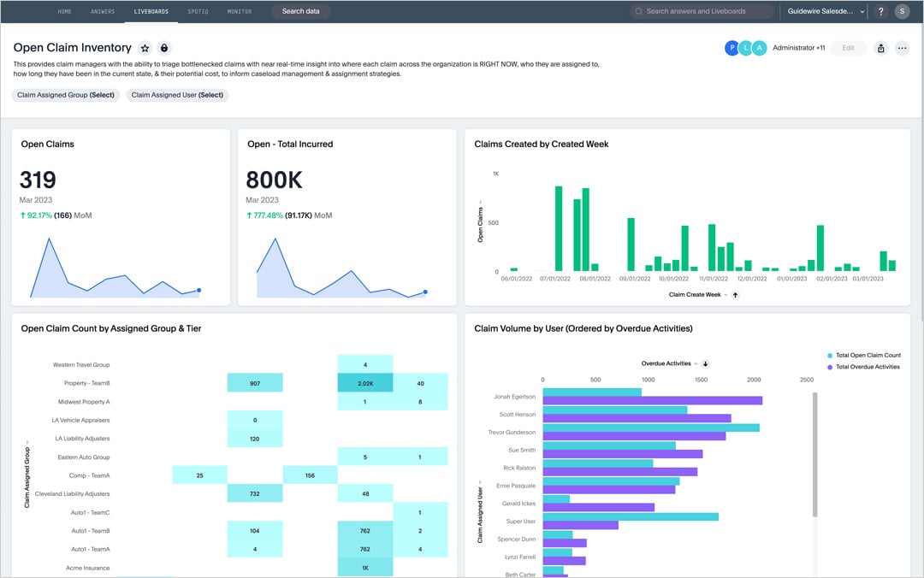Favorite the liveboard with the star icon
The image size is (924, 578).
(145, 49)
